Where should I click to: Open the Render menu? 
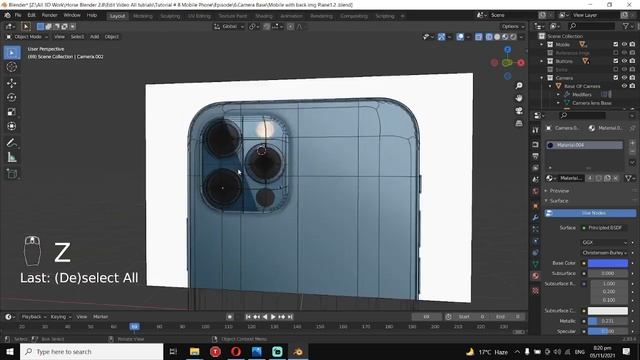49,15
